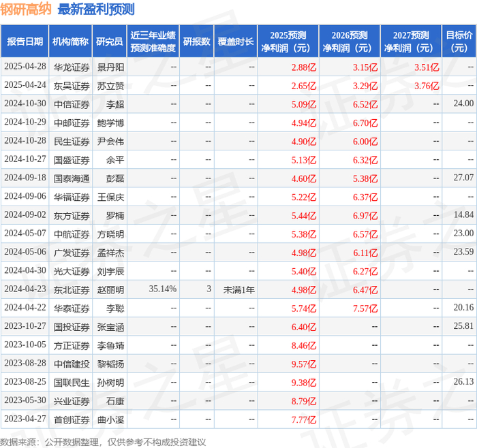This screenshot has height=448, width=477.
Task: Click analyst name 刘宇辰
Action: pyautogui.click(x=110, y=271)
